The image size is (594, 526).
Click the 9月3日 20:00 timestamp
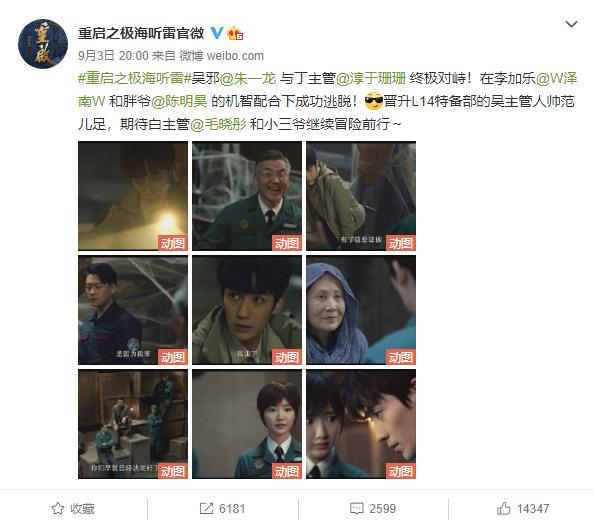113,56
